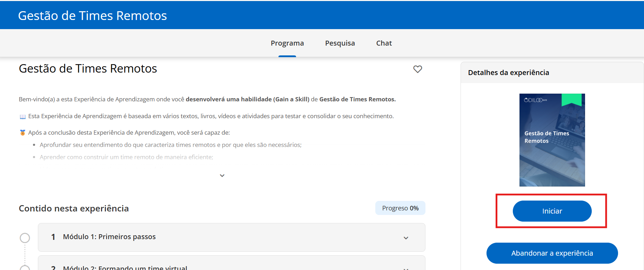Open the Chat tab
The width and height of the screenshot is (644, 270).
click(x=384, y=43)
